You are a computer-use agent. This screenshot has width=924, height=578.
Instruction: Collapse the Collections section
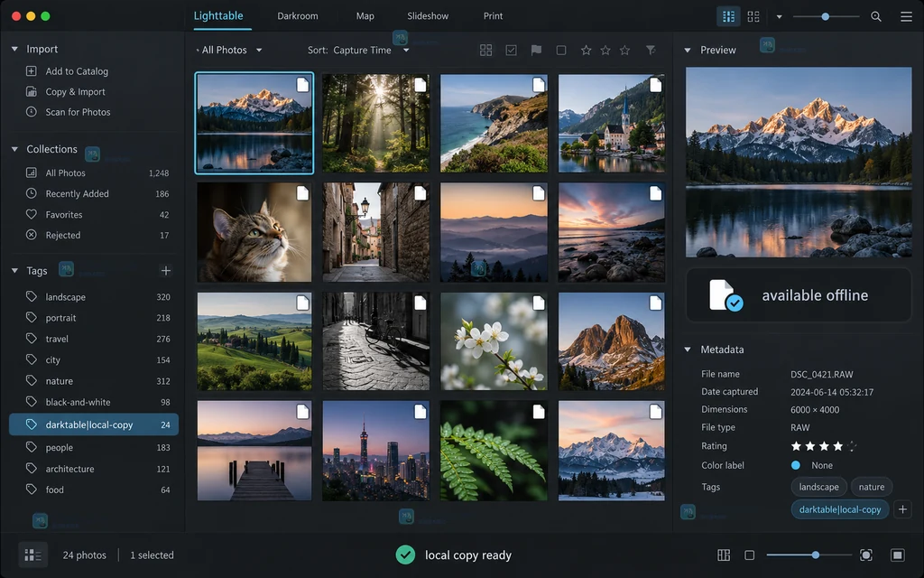point(14,149)
